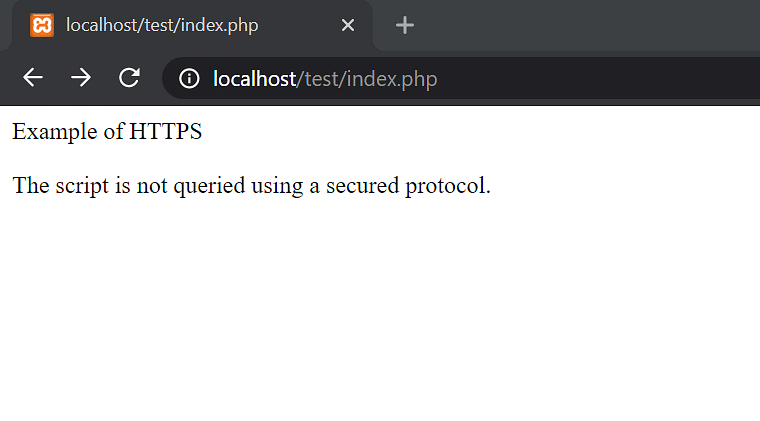Screen dimensions: 760x421
Task: Click the word 'secured' in the paragraph
Action: [362, 186]
